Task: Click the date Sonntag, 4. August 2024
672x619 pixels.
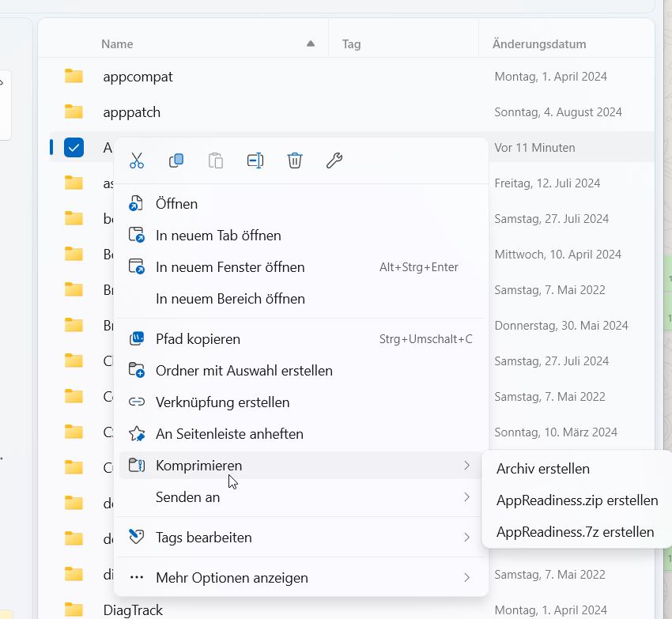Action: point(558,112)
